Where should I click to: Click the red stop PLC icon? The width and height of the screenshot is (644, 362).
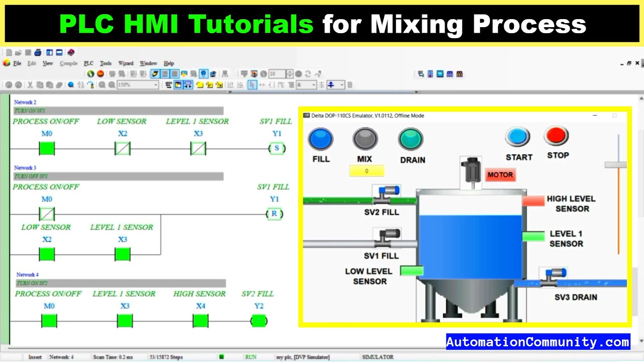point(100,74)
